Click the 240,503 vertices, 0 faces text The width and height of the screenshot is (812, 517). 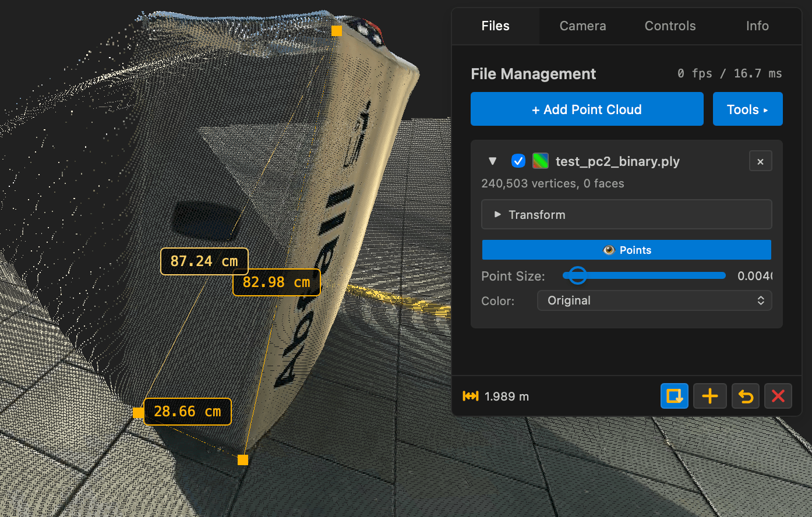click(552, 183)
